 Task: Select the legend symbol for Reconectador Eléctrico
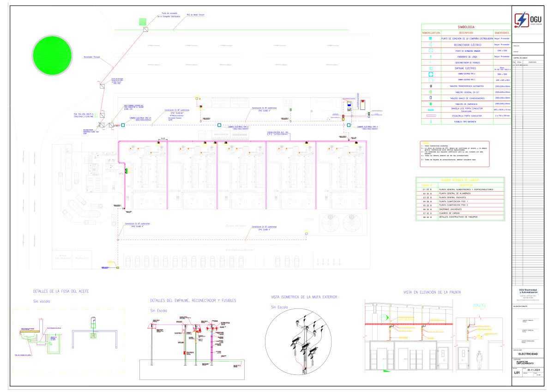[x=431, y=45]
